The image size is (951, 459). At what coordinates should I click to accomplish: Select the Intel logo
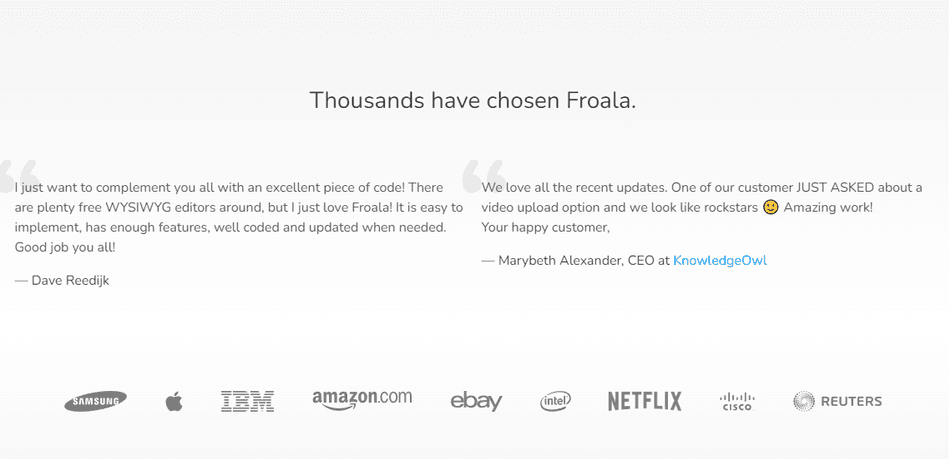click(x=555, y=401)
